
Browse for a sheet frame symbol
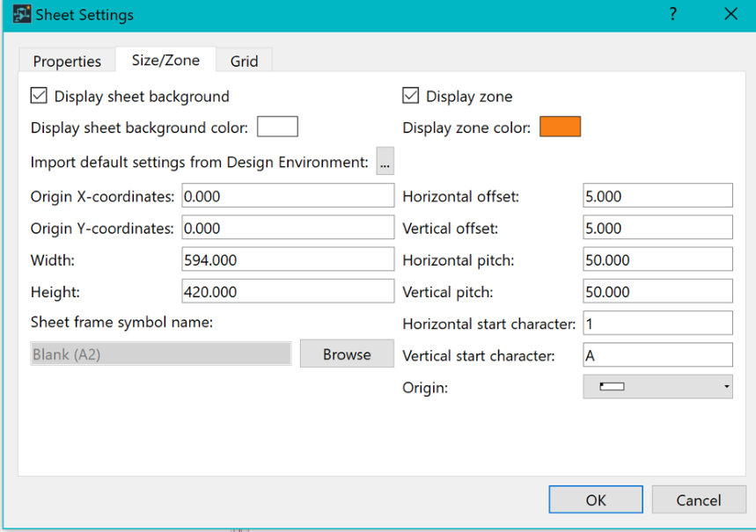click(347, 353)
